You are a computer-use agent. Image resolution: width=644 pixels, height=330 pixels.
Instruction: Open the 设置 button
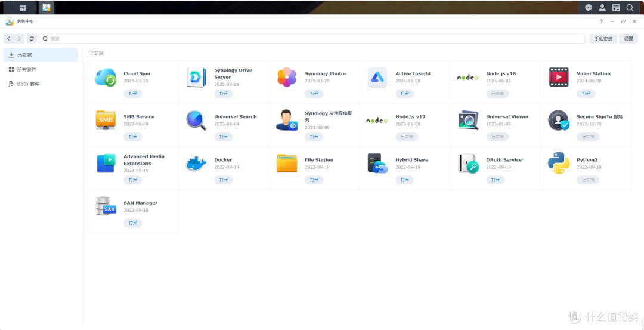click(x=628, y=39)
